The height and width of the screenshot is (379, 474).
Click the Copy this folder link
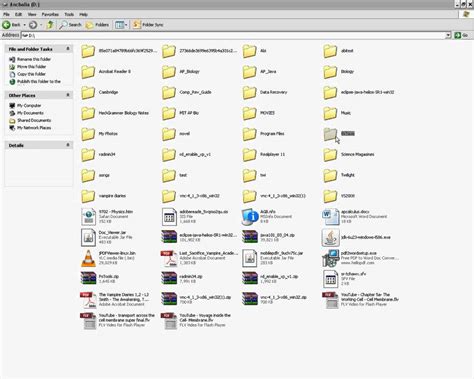click(x=31, y=74)
